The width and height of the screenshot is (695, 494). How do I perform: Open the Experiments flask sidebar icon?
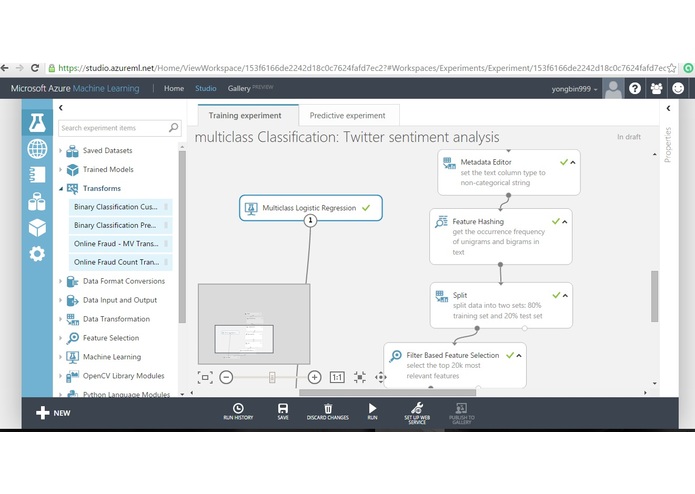pos(37,123)
